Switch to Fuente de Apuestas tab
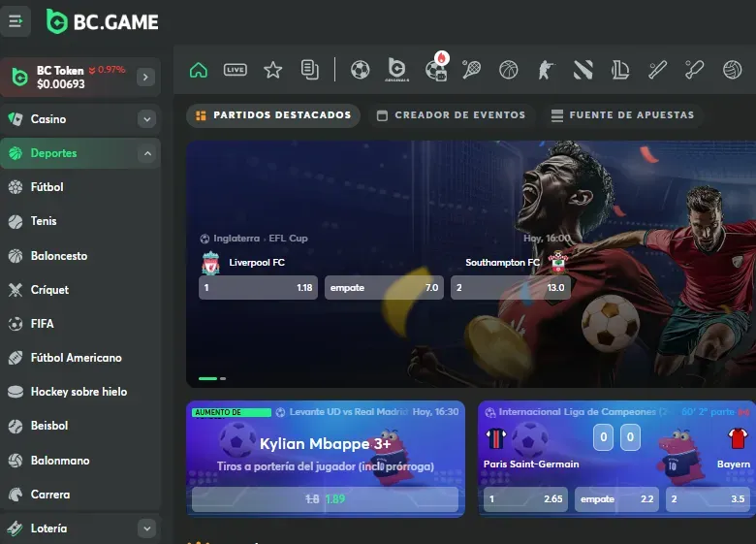 622,115
